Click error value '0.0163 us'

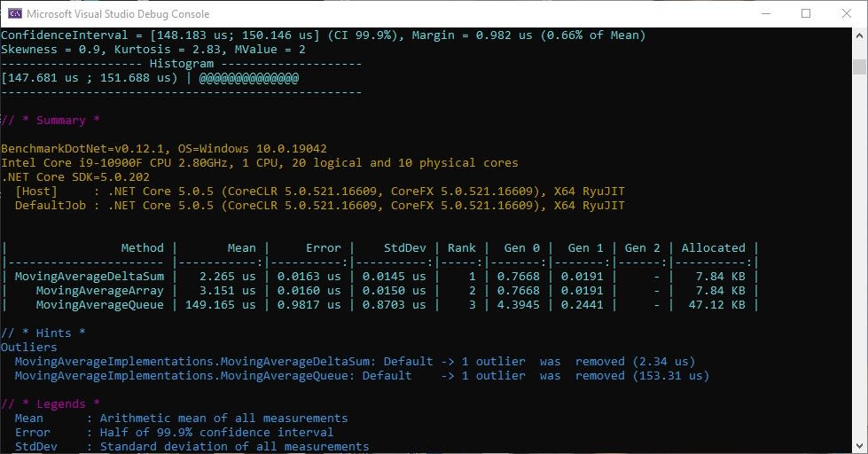(309, 277)
